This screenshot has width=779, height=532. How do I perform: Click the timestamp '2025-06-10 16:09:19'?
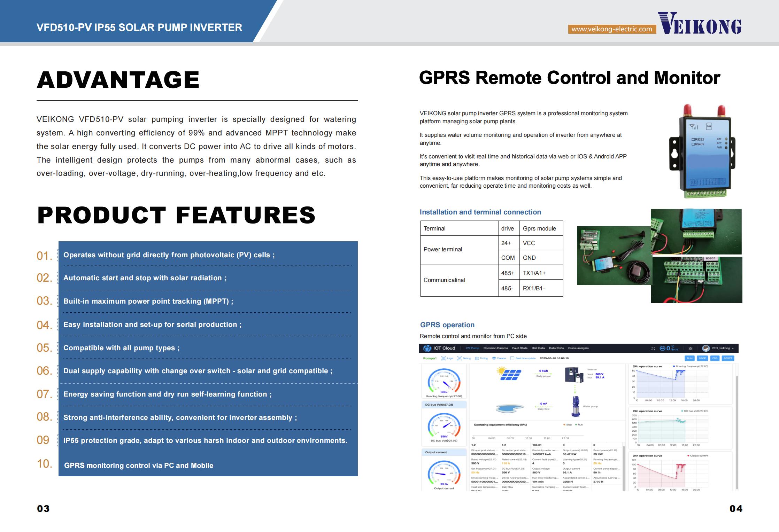[x=554, y=358]
